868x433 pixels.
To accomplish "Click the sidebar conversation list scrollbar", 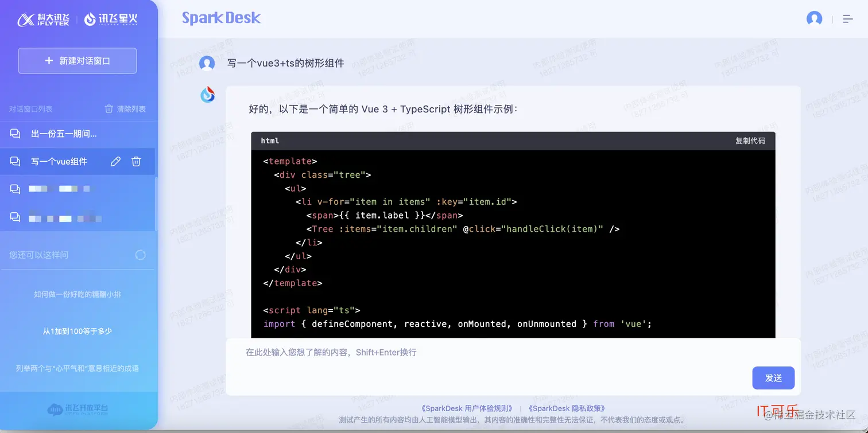I will (x=156, y=204).
